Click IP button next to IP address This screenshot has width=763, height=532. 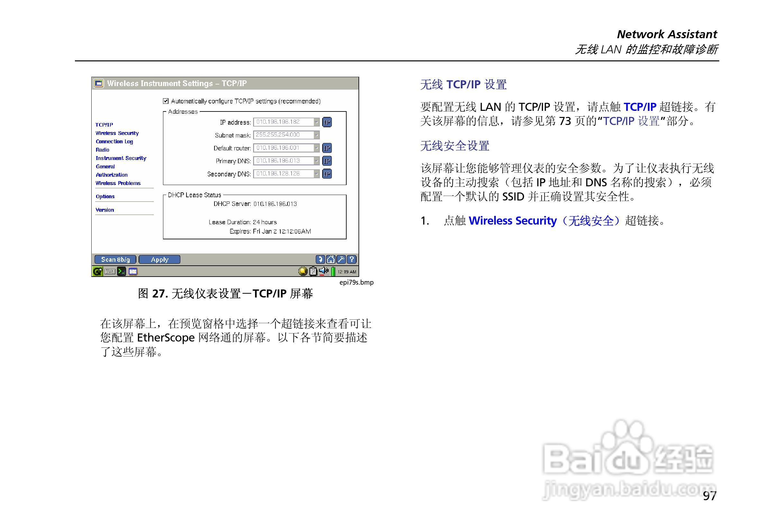point(327,122)
